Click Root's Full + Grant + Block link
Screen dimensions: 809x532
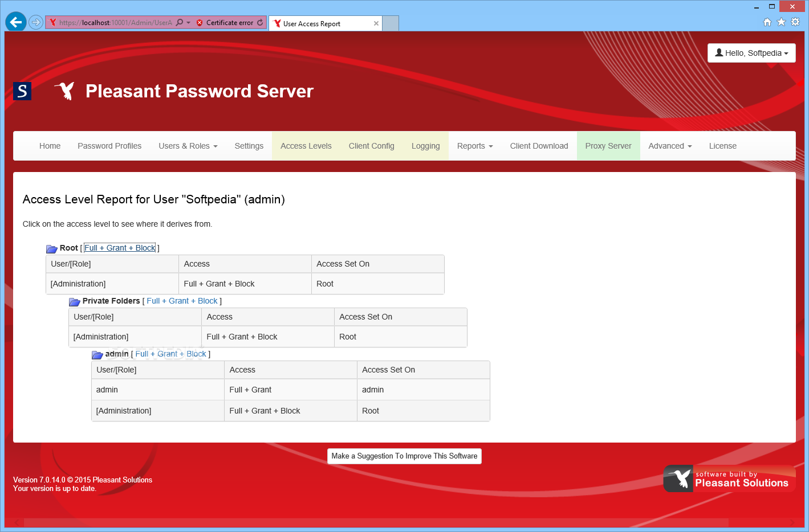pyautogui.click(x=120, y=248)
